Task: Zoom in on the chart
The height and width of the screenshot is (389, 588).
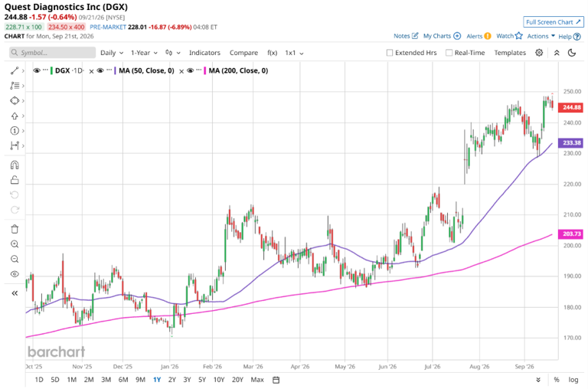Action: (x=15, y=244)
